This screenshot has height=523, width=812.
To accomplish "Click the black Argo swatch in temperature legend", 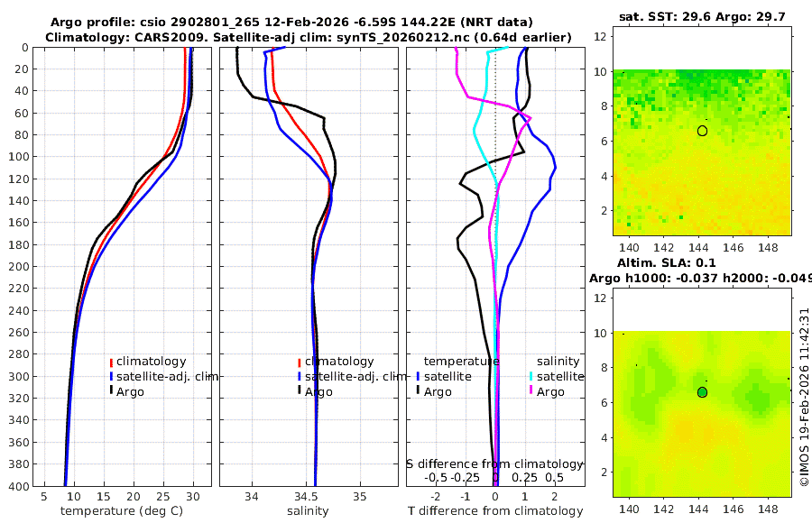I will pyautogui.click(x=111, y=391).
